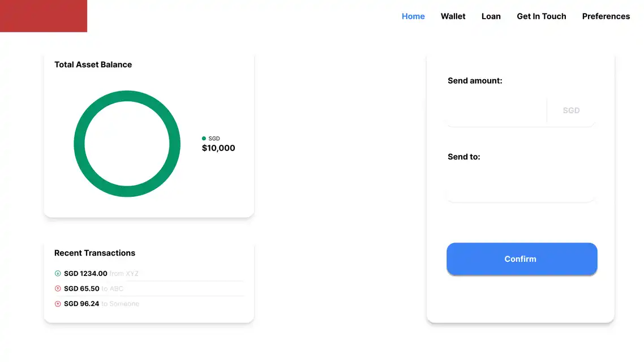
Task: Click the red outgoing arrow icon for SGD 96.24
Action: click(x=58, y=304)
